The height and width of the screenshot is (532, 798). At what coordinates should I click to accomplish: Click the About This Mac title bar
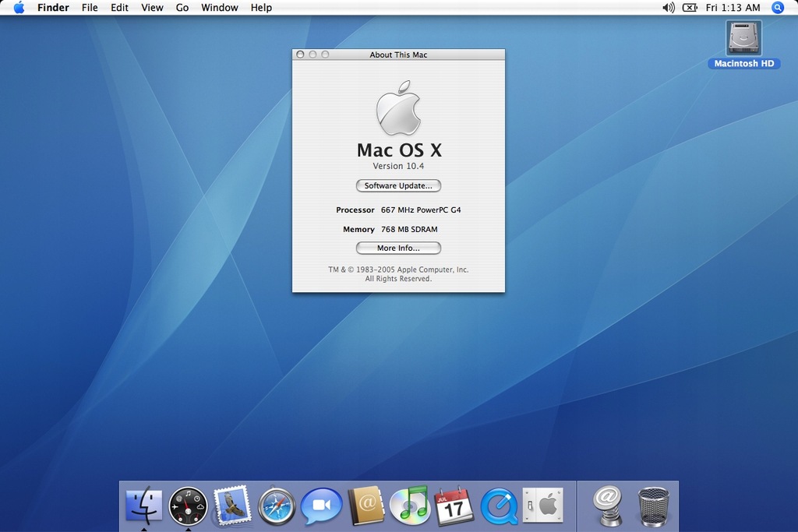(x=398, y=55)
